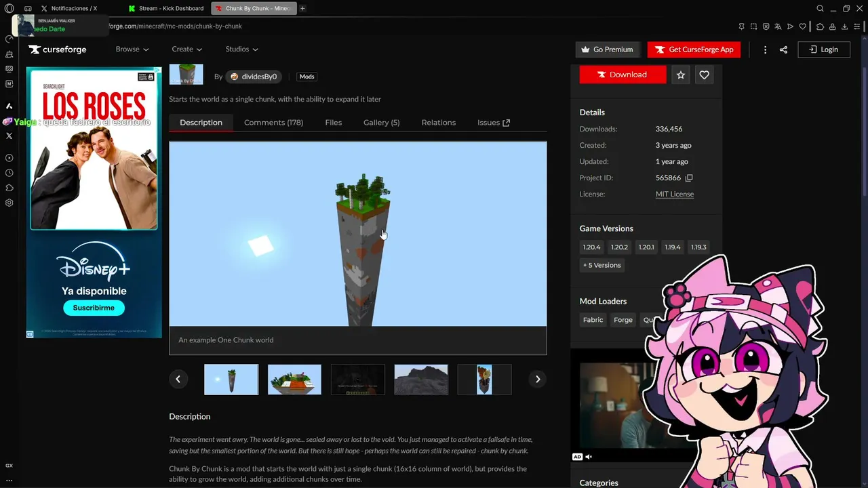Select the dark night gallery thumbnail
868x488 pixels.
click(357, 380)
